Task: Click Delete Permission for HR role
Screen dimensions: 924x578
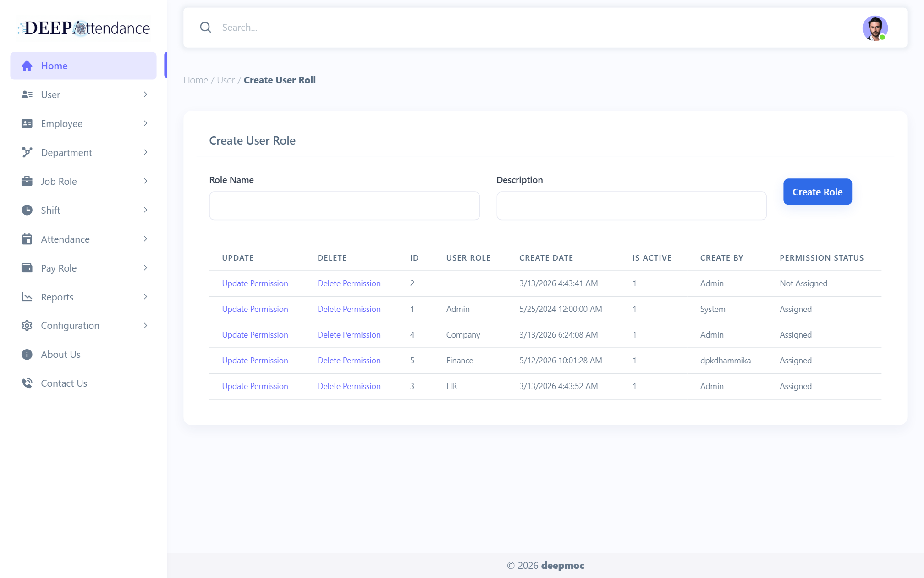Action: coord(349,386)
